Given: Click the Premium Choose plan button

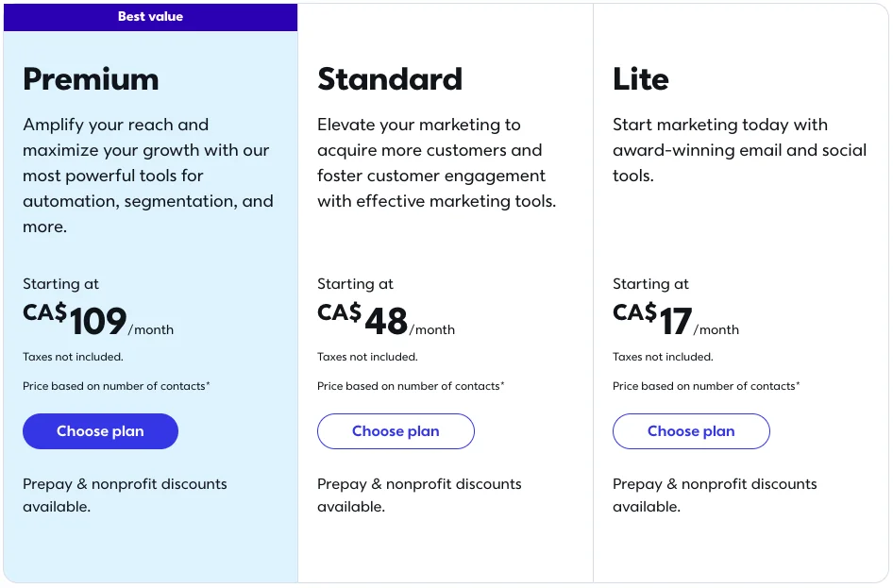Looking at the screenshot, I should [x=100, y=431].
